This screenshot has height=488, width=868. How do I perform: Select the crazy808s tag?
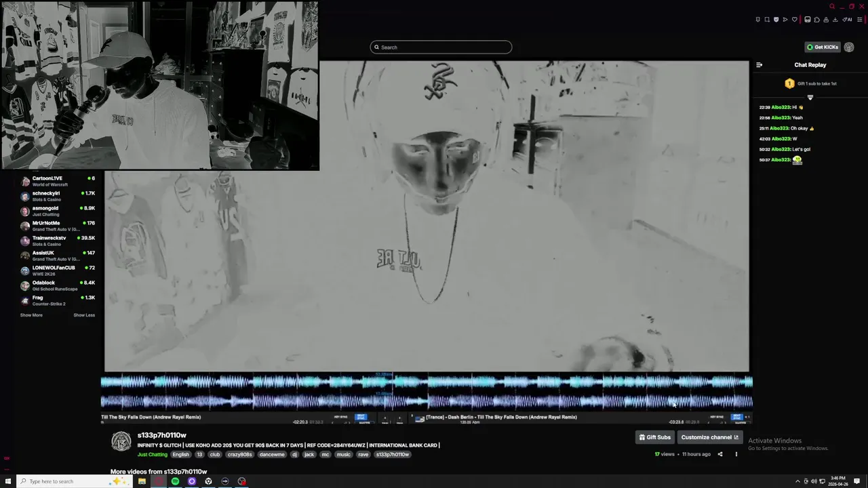pos(240,454)
